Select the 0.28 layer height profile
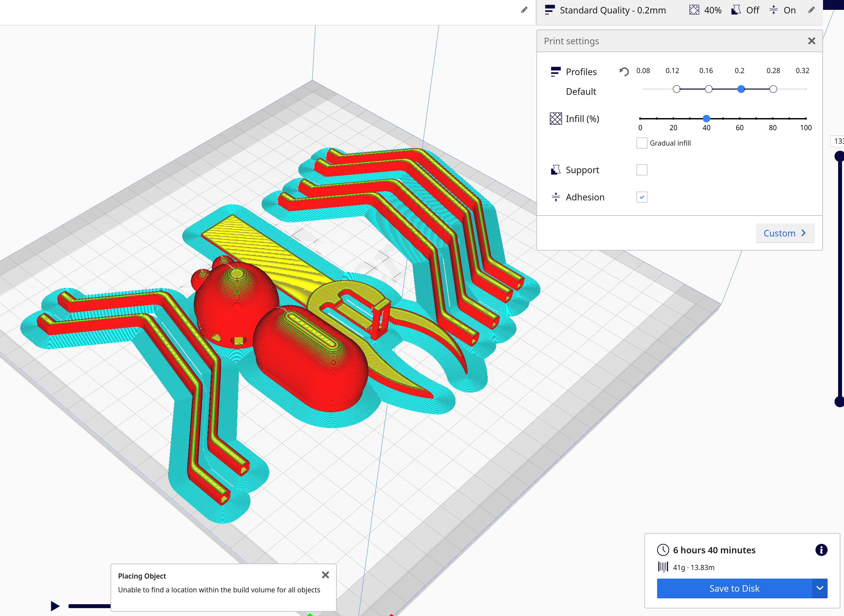Screen dimensions: 844x616 pyautogui.click(x=773, y=89)
